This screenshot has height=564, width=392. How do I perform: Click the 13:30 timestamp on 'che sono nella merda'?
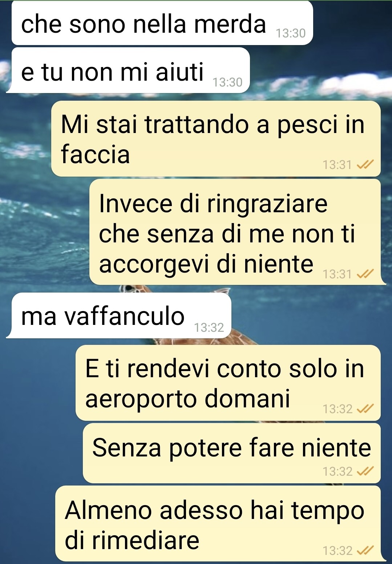coord(291,33)
